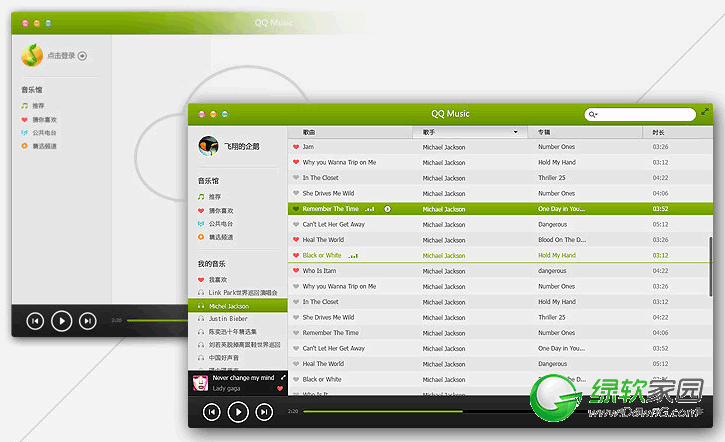Click the 05:12 duration in the Dangerous row
Screen dimensions: 725x442
click(x=660, y=224)
